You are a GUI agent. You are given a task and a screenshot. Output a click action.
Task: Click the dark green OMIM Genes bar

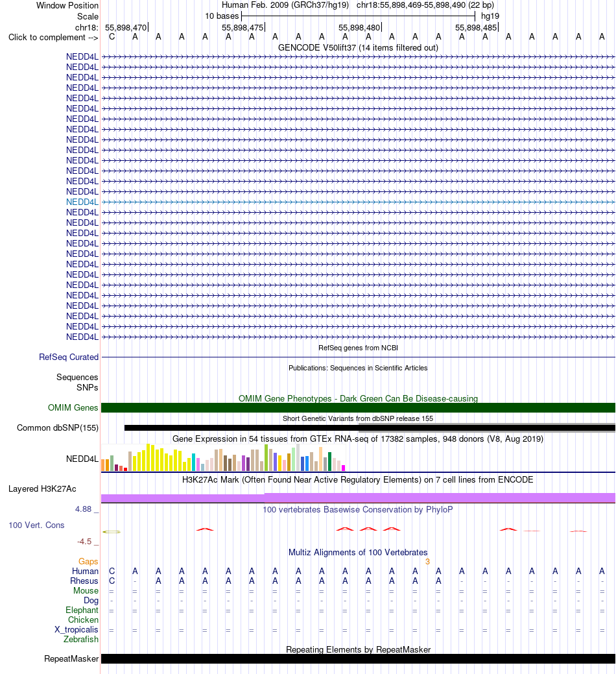click(x=359, y=408)
